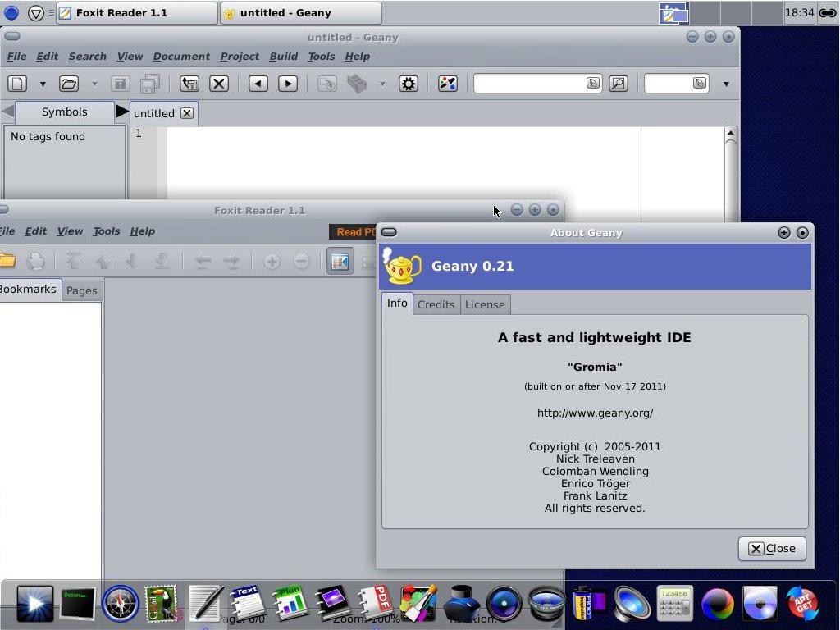The width and height of the screenshot is (840, 630).
Task: Select the Symbols sidebar tab
Action: 64,112
